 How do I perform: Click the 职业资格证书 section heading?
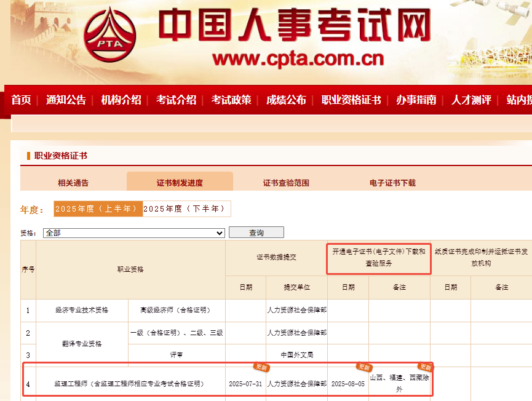click(61, 156)
